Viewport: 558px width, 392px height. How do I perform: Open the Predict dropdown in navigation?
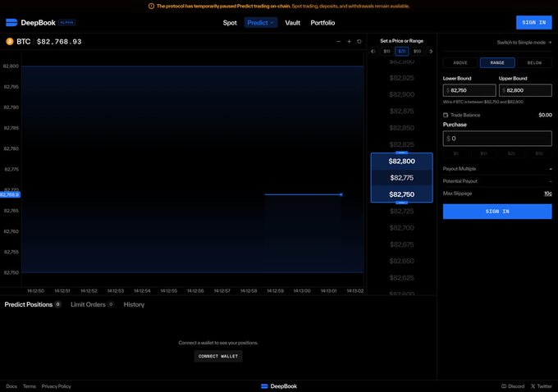click(261, 23)
